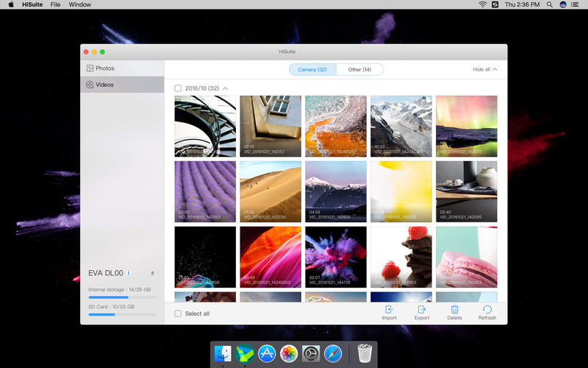
Task: Open Spotlight search from the menu bar
Action: pyautogui.click(x=549, y=4)
